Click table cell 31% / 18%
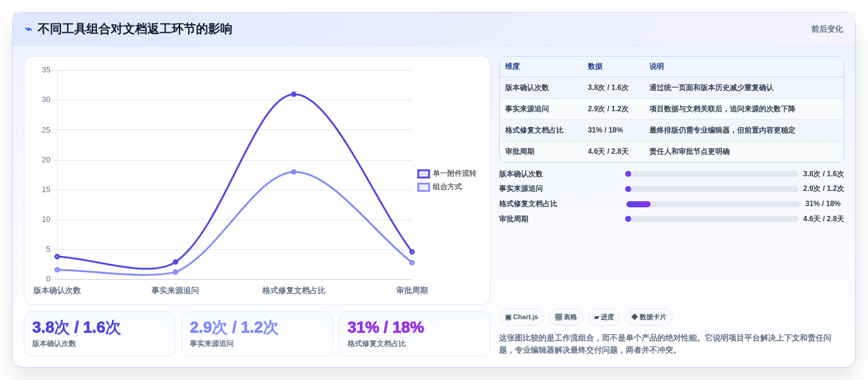Image resolution: width=868 pixels, height=380 pixels. click(x=606, y=130)
